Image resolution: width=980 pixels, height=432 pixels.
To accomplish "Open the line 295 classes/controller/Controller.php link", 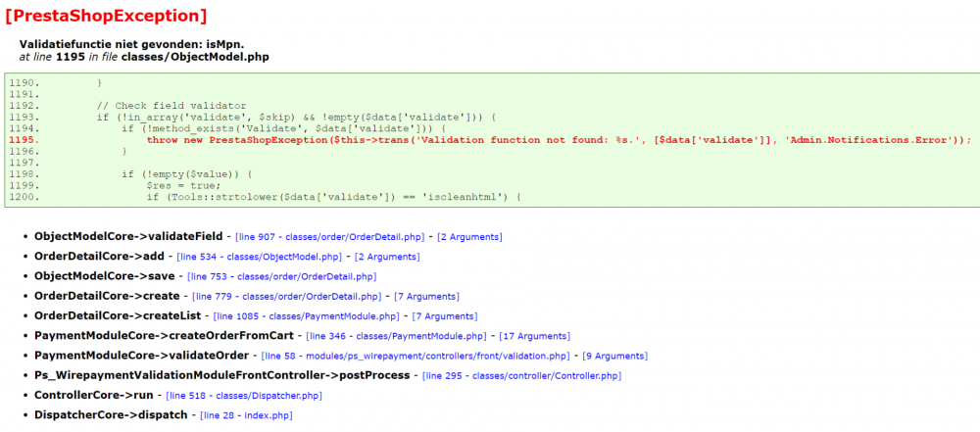I will 522,376.
